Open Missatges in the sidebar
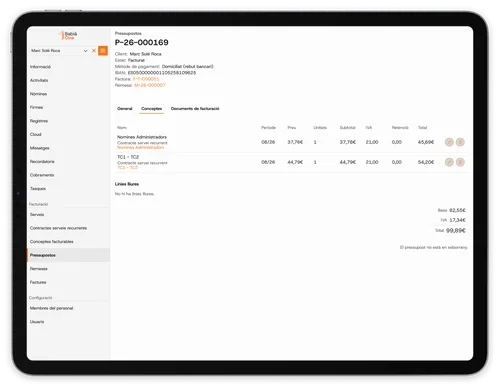 click(40, 148)
